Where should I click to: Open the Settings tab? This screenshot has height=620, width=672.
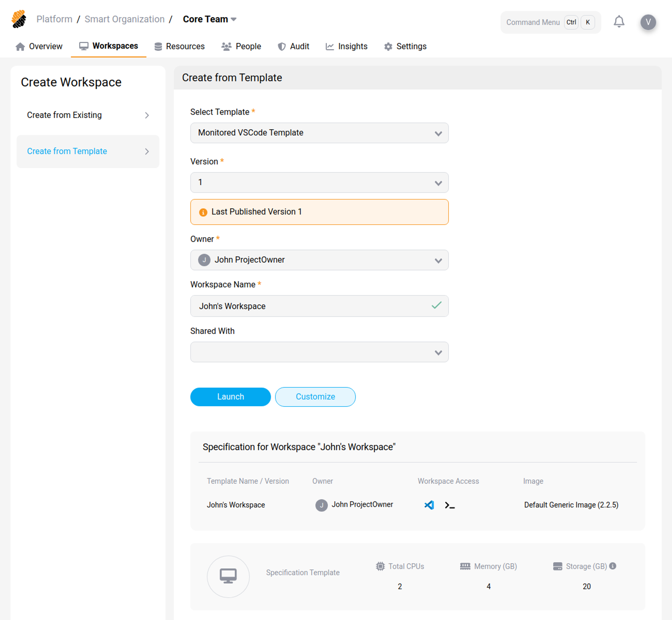coord(405,46)
